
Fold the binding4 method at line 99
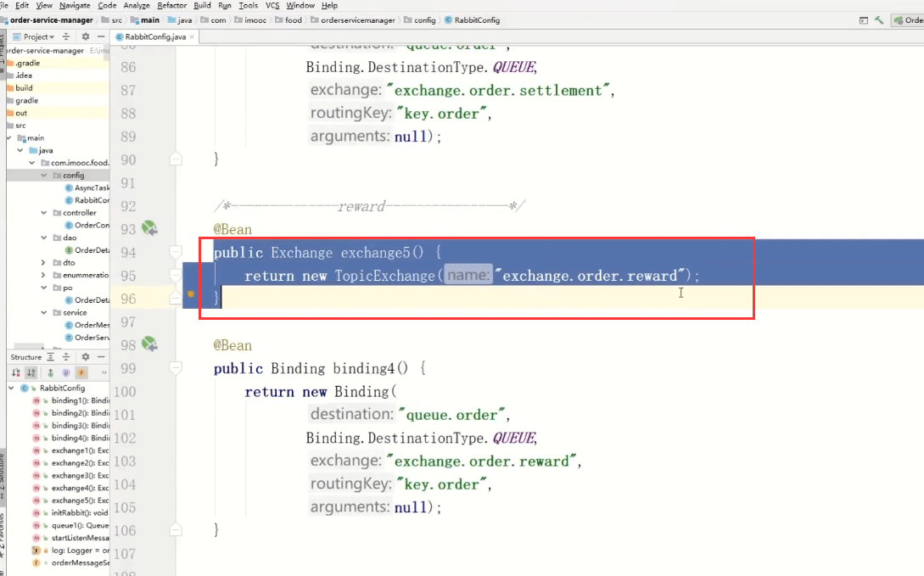tap(176, 369)
